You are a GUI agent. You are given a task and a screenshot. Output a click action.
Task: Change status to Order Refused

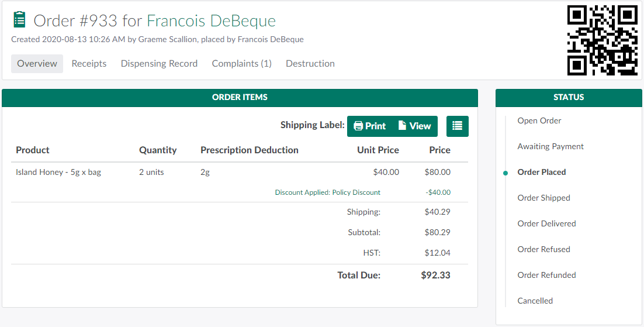click(543, 250)
